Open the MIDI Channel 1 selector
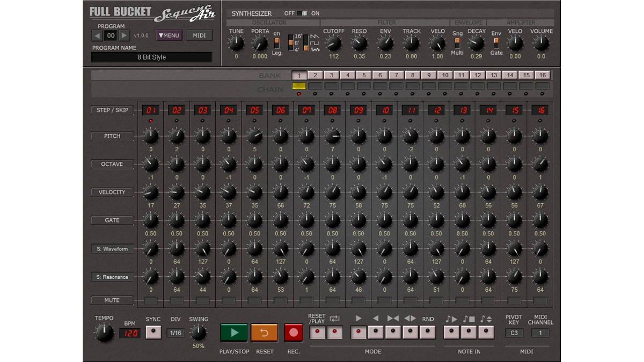This screenshot has height=362, width=644. tap(540, 333)
